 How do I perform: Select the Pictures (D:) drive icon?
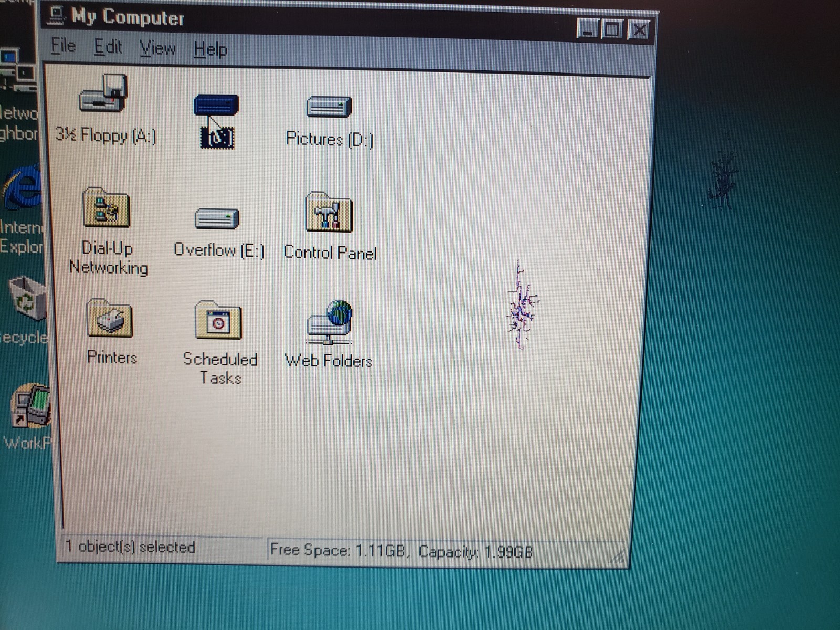(x=329, y=107)
